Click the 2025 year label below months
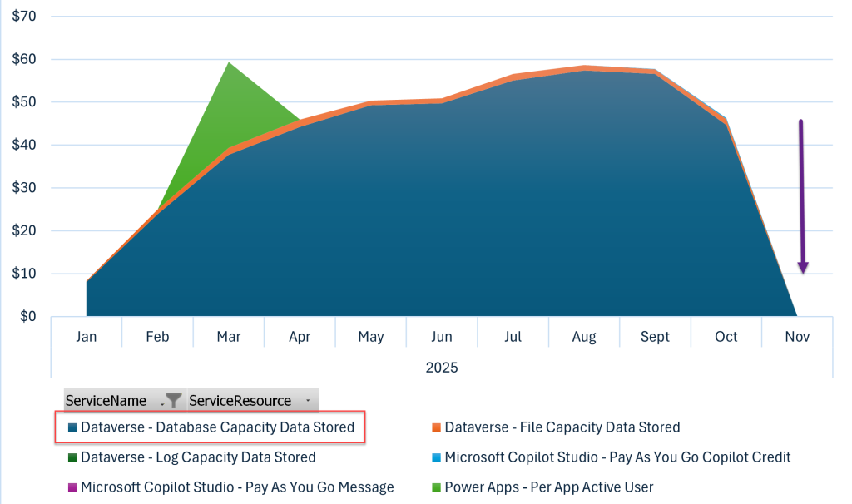 [441, 367]
